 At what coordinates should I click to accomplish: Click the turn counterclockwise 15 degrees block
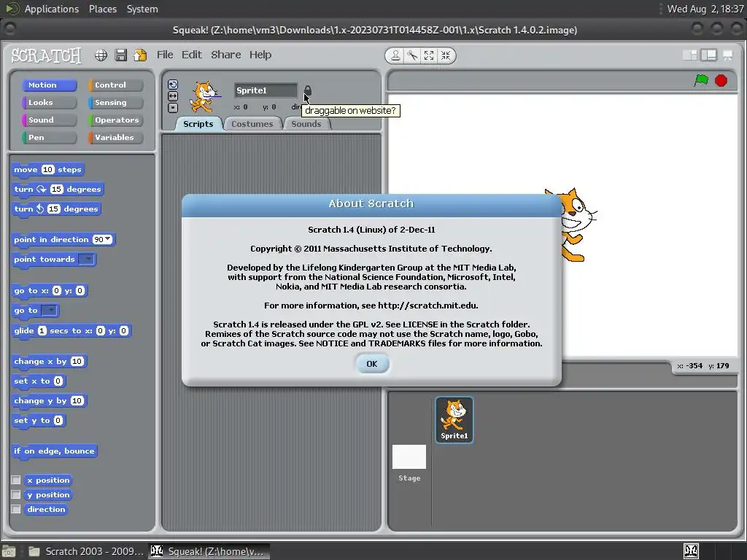[56, 209]
